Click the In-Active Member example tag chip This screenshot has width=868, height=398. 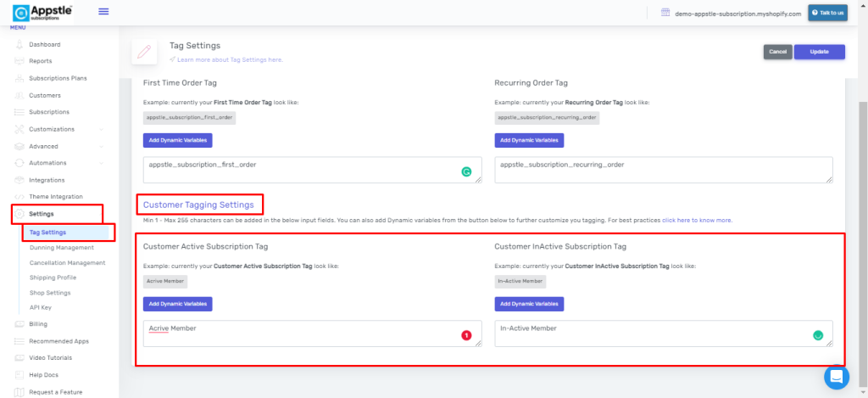[x=520, y=281]
